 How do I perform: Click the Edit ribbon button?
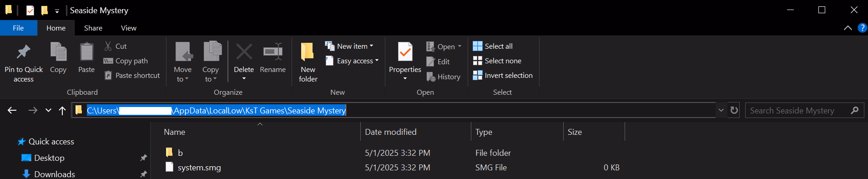coord(438,61)
